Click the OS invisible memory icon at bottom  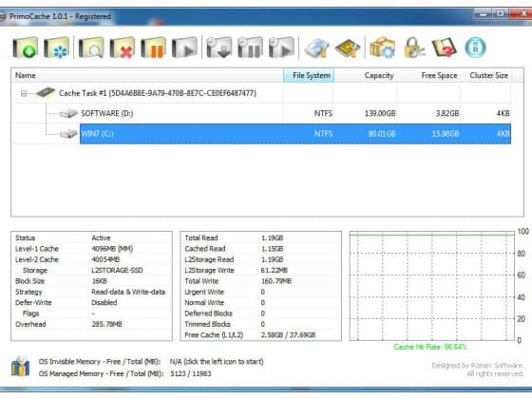pyautogui.click(x=20, y=366)
